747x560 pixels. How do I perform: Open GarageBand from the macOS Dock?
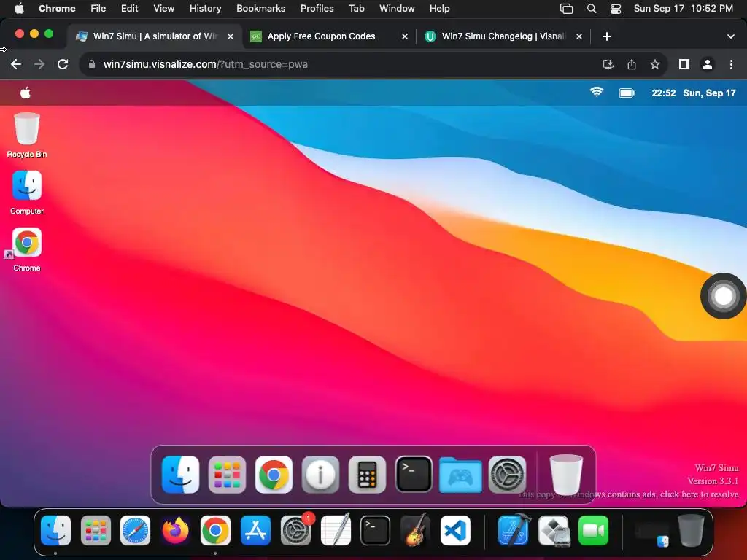click(x=415, y=530)
